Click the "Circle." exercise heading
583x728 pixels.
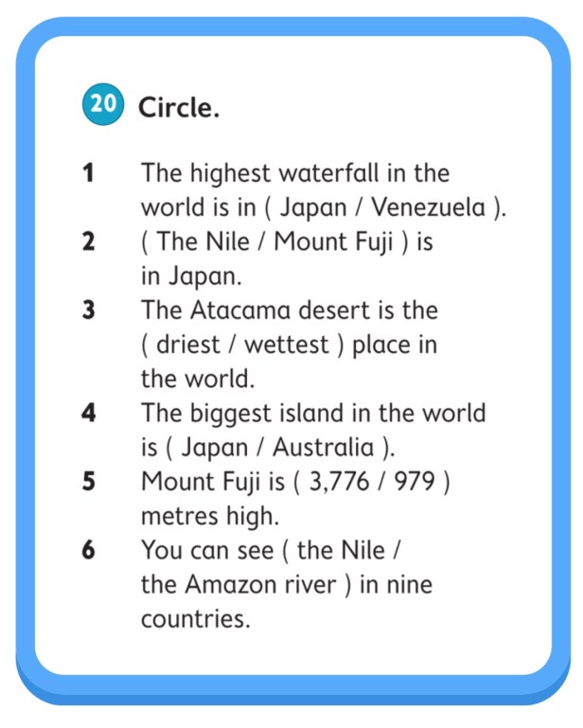(180, 108)
